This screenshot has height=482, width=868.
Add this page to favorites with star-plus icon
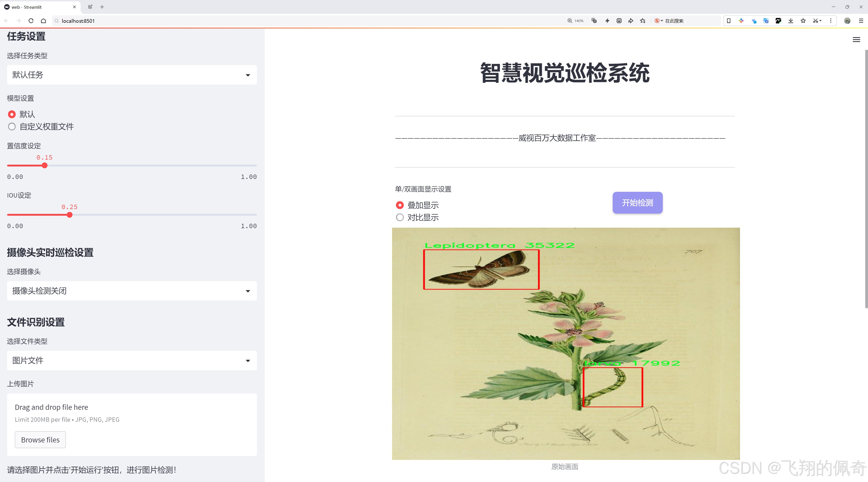643,21
